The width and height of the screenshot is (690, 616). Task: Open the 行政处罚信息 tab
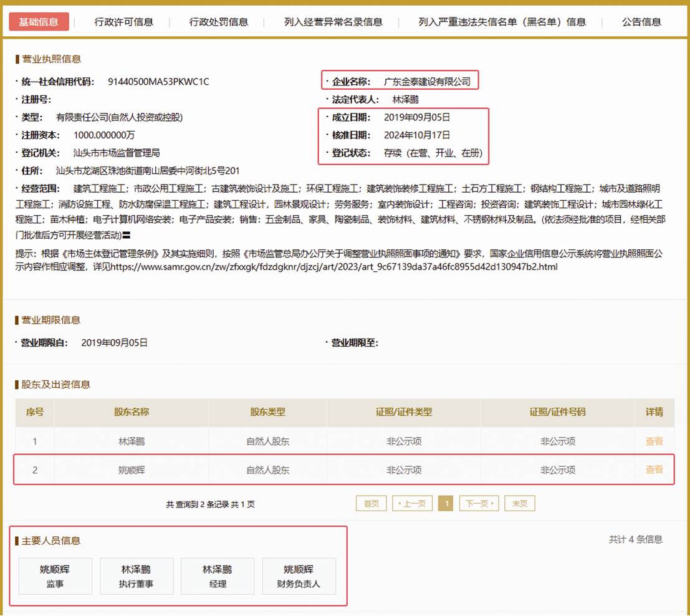pyautogui.click(x=219, y=22)
